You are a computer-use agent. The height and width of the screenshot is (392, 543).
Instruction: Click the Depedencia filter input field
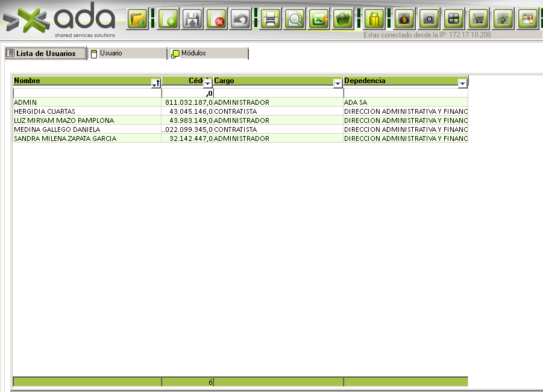406,93
